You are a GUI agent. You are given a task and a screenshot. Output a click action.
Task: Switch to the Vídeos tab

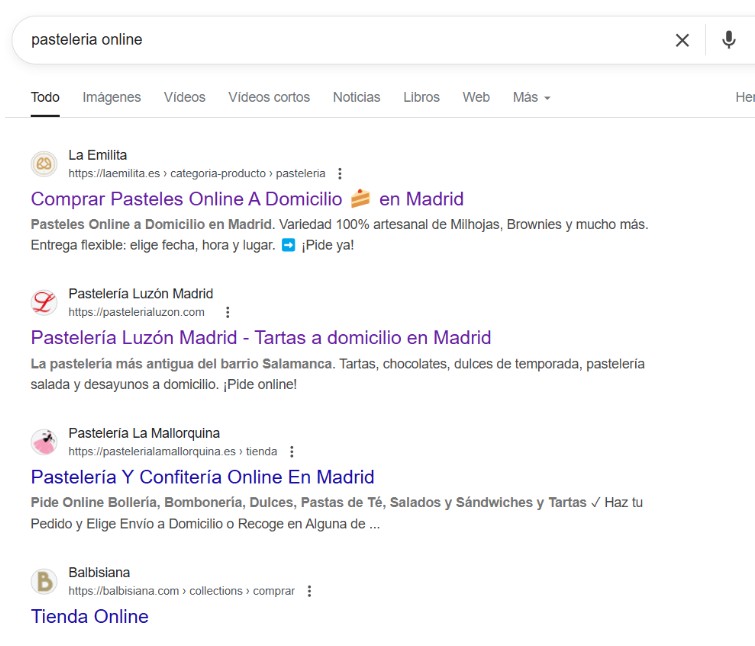coord(184,97)
